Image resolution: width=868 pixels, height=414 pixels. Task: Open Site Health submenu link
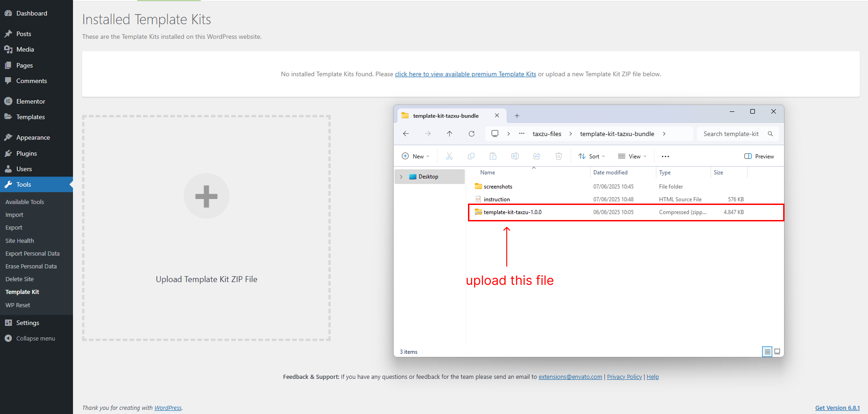[20, 241]
